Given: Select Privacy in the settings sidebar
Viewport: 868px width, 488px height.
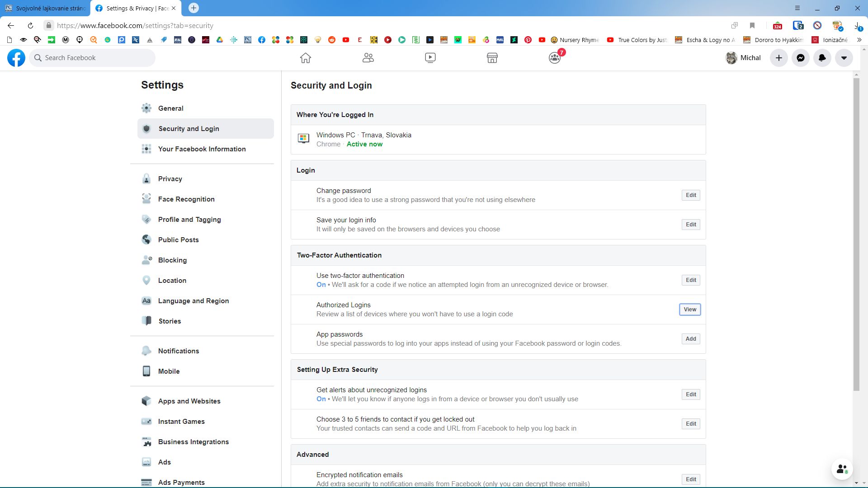Looking at the screenshot, I should pos(170,179).
